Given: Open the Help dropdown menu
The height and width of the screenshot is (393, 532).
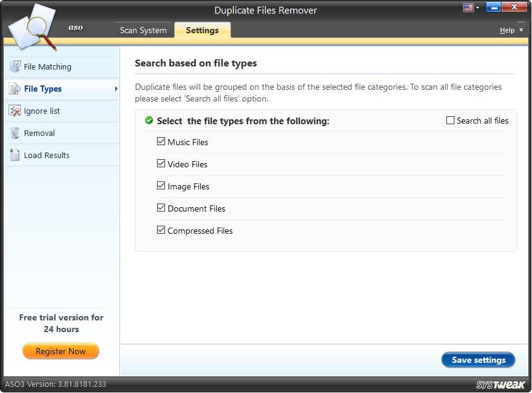Looking at the screenshot, I should tap(509, 30).
